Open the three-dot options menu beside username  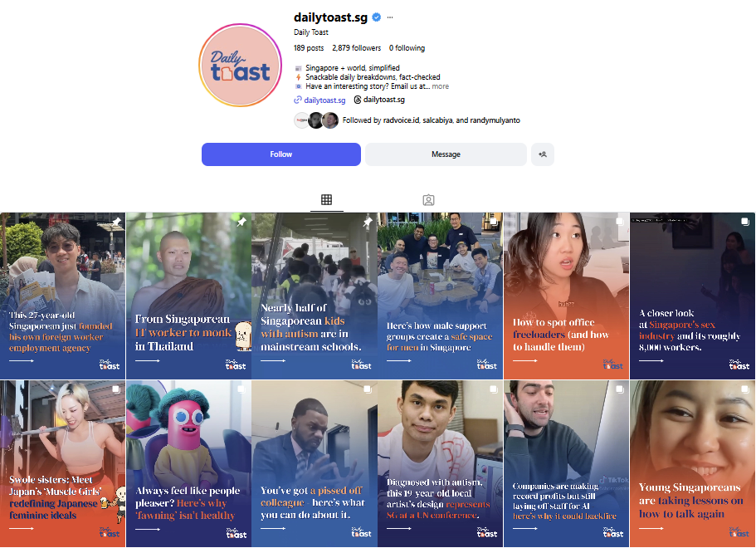(390, 17)
